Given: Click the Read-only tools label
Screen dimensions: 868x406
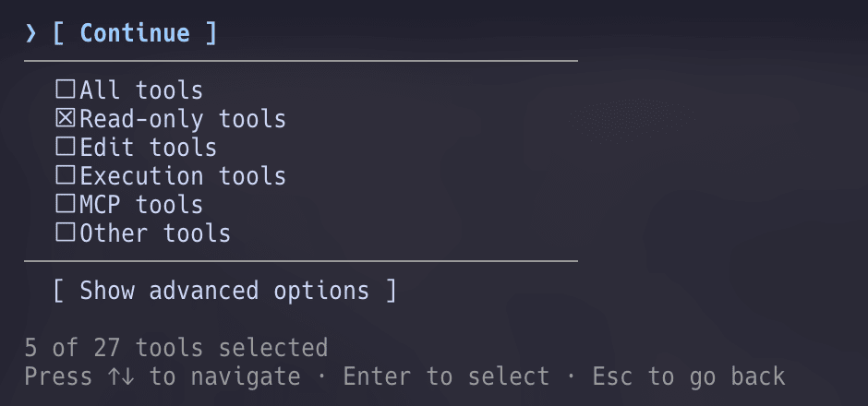Looking at the screenshot, I should tap(183, 119).
